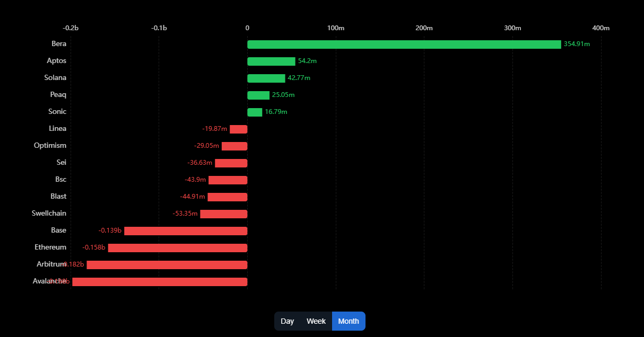Image resolution: width=644 pixels, height=337 pixels.
Task: Click the red Base bar
Action: click(x=186, y=231)
